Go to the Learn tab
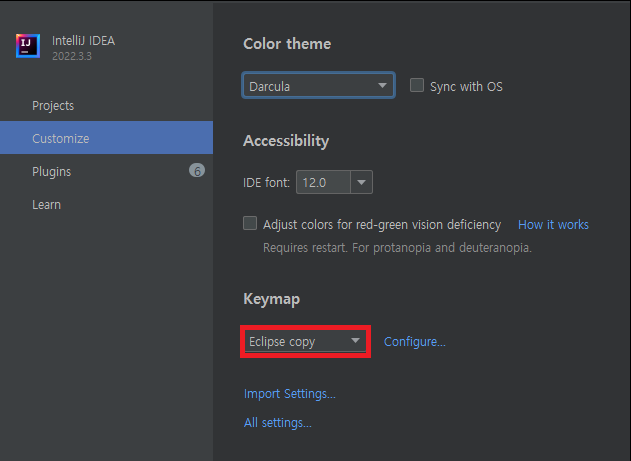Viewport: 631px width, 461px height. [106, 204]
